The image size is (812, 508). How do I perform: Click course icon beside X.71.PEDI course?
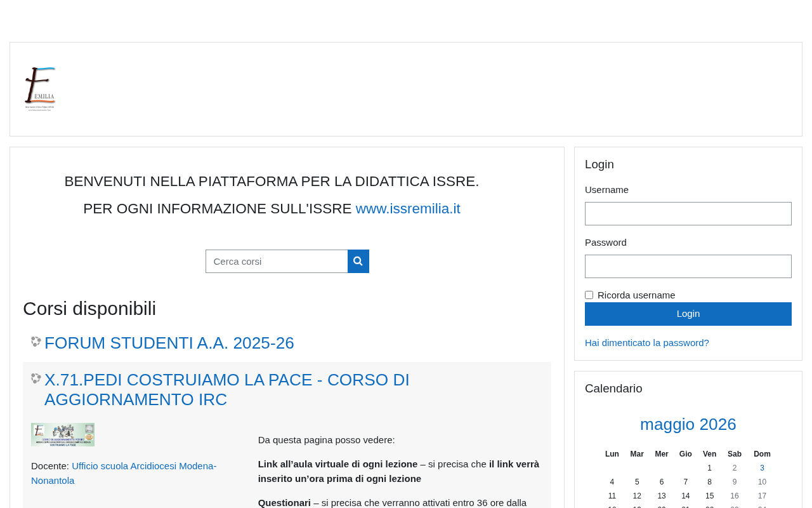(36, 378)
